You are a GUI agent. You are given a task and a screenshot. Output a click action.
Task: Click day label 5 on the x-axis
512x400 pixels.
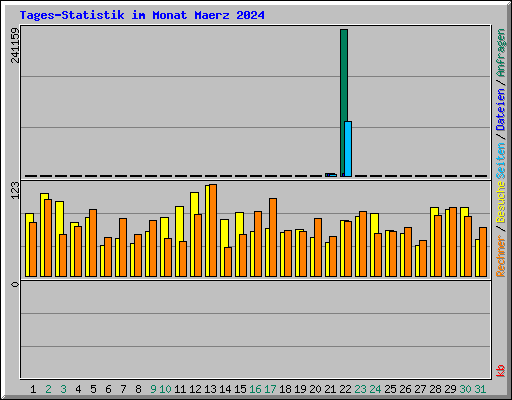pyautogui.click(x=93, y=389)
